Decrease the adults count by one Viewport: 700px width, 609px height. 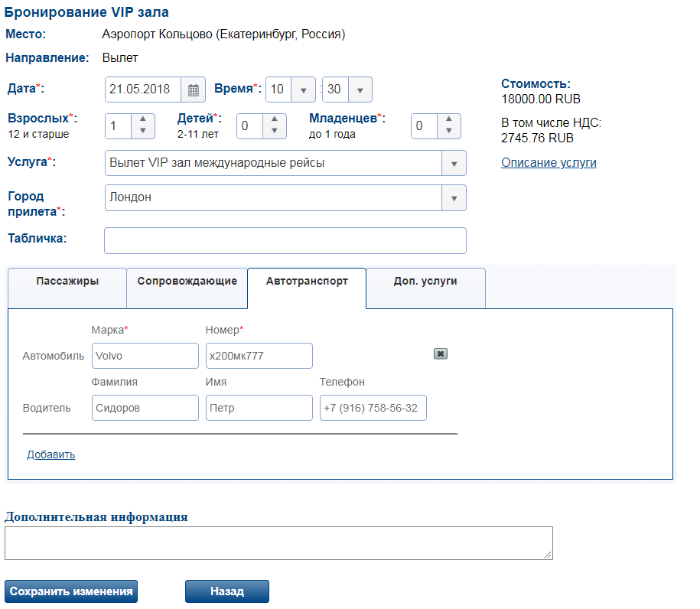(x=143, y=132)
